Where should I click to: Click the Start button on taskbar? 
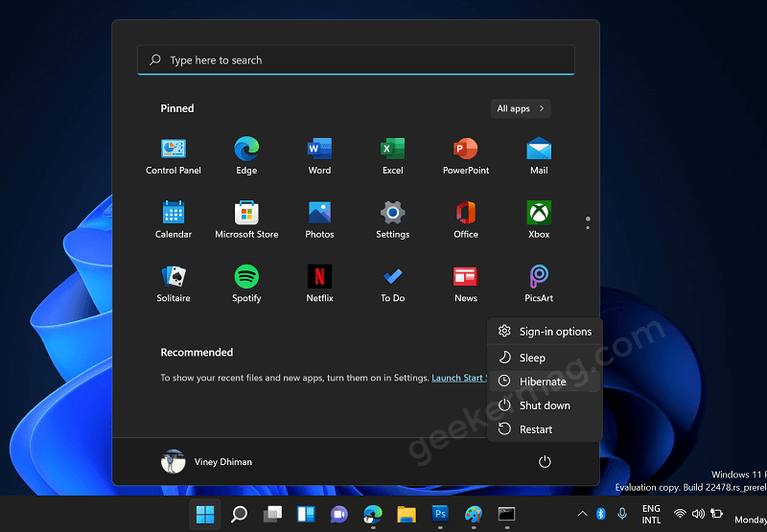point(205,515)
